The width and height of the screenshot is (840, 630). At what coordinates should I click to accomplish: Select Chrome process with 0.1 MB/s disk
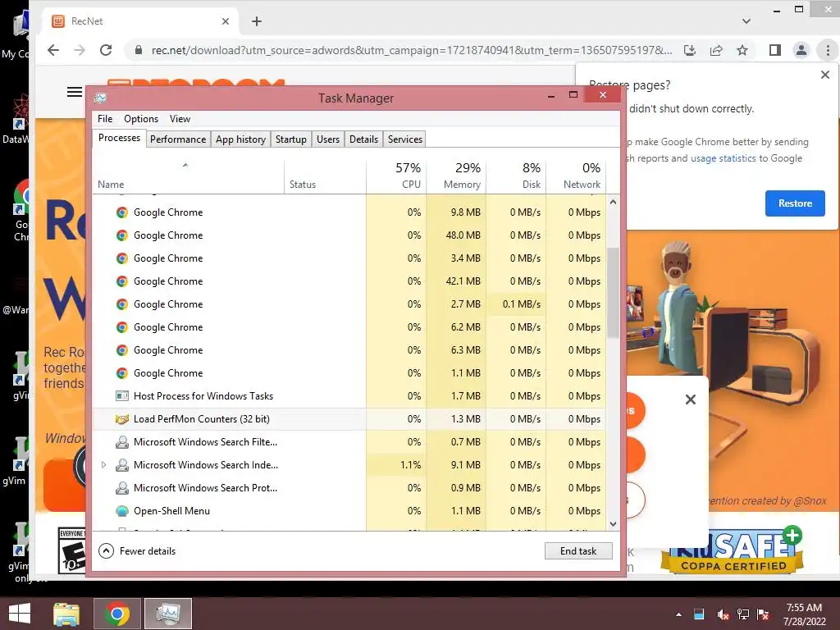click(x=349, y=304)
